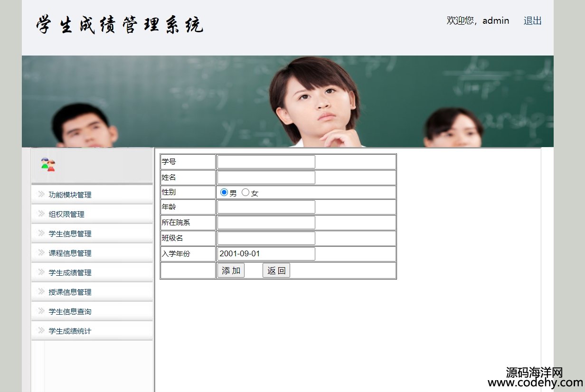This screenshot has height=392, width=585.
Task: Focus the 姓名 input field
Action: click(x=266, y=177)
